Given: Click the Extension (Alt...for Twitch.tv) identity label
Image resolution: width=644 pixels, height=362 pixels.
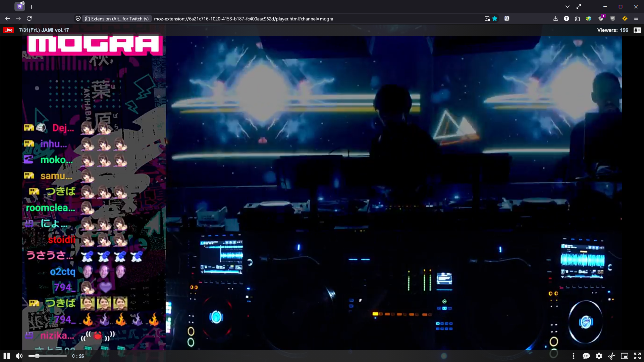Looking at the screenshot, I should [117, 19].
